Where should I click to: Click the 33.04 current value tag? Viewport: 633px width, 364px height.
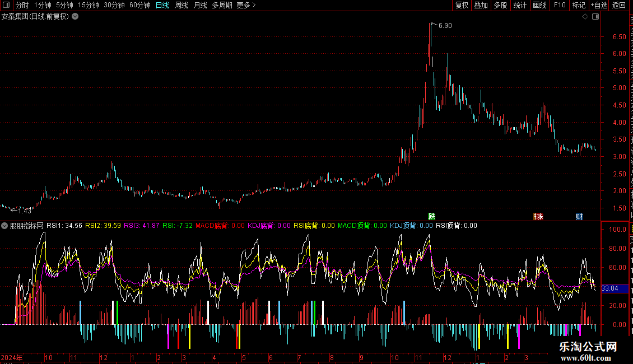coord(615,288)
